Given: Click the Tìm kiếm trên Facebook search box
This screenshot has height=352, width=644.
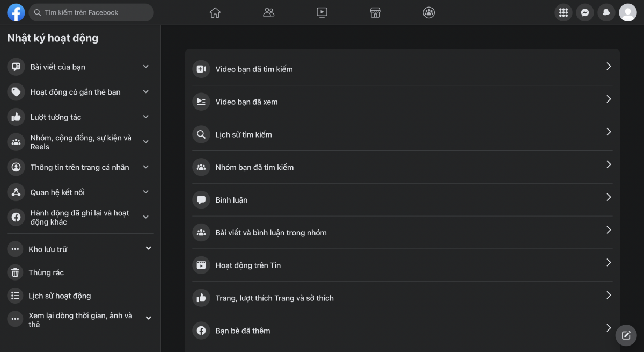Looking at the screenshot, I should [x=91, y=12].
